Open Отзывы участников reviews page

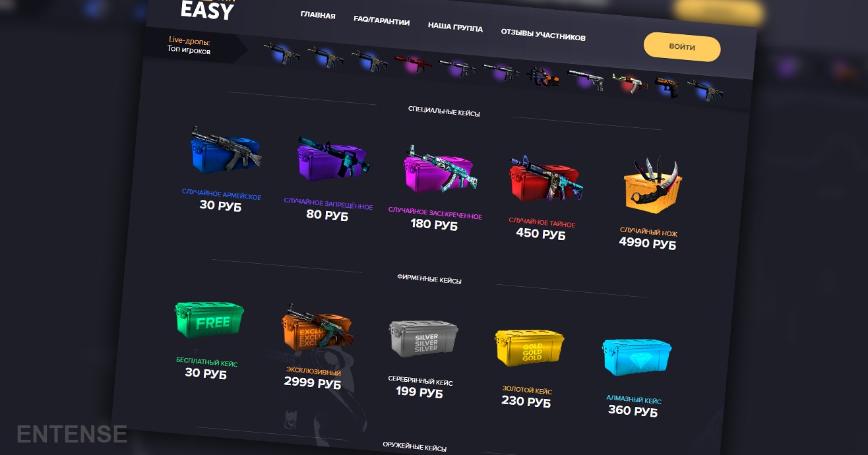click(543, 36)
